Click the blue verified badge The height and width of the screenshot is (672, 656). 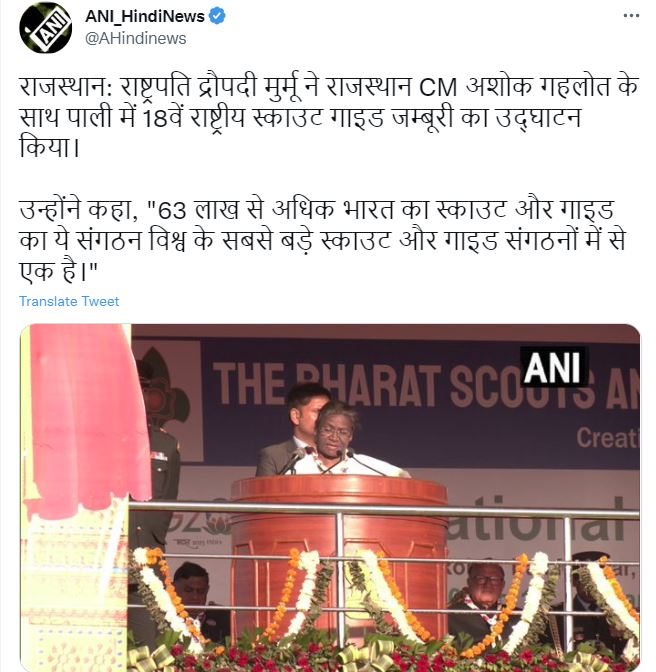point(217,16)
